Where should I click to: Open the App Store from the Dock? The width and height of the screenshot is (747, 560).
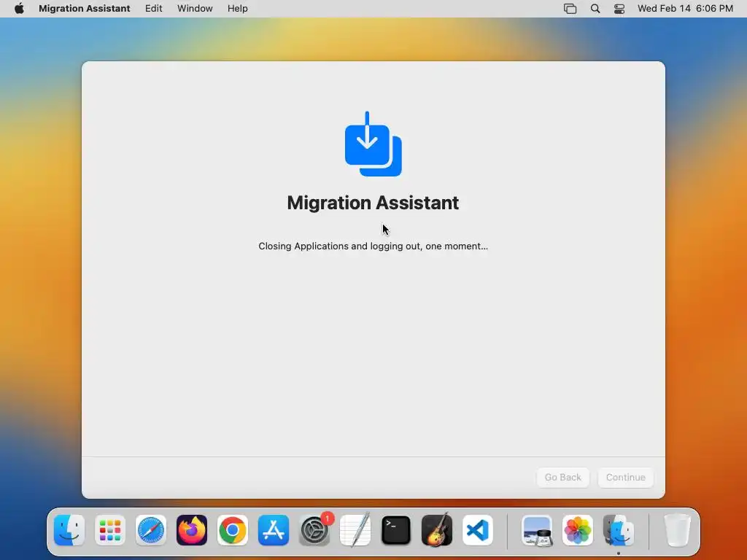coord(274,530)
